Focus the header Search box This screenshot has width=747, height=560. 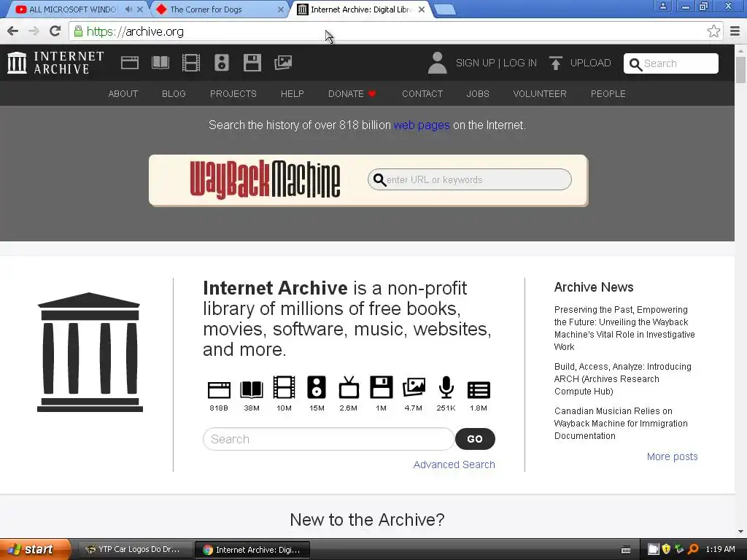(671, 63)
